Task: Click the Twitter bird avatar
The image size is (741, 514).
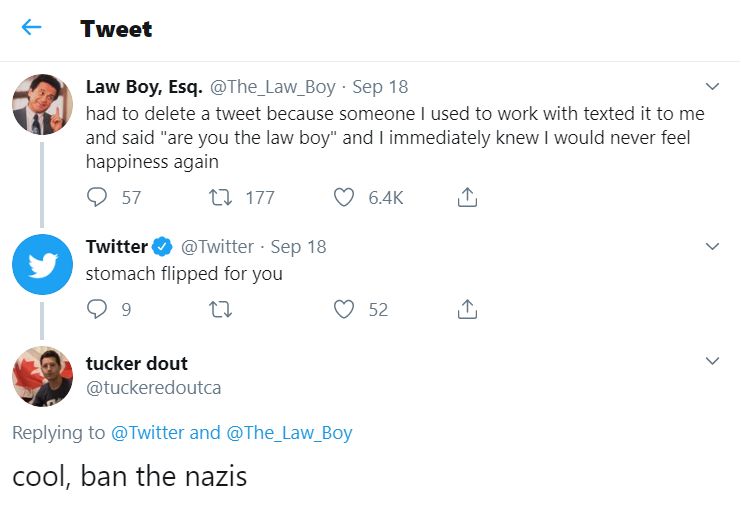Action: 43,265
